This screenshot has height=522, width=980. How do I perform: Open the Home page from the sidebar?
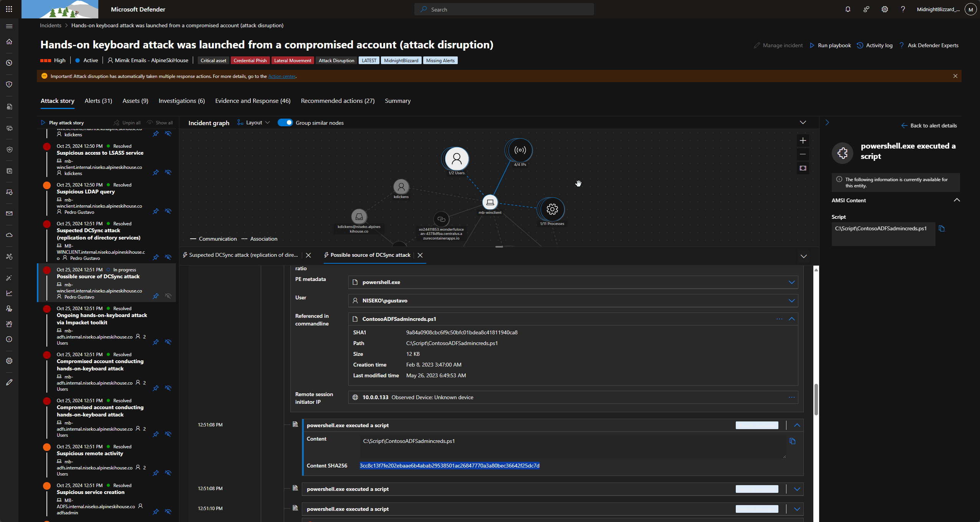(9, 41)
